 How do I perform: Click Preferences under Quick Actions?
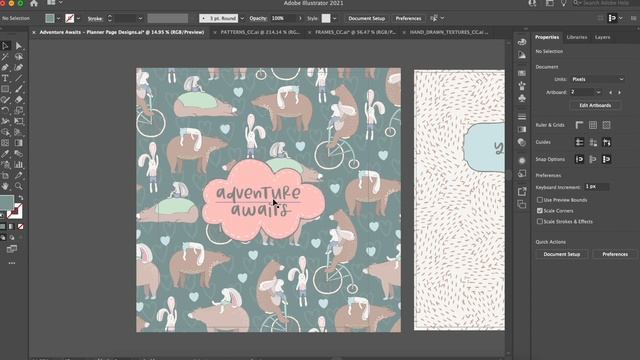click(x=615, y=254)
